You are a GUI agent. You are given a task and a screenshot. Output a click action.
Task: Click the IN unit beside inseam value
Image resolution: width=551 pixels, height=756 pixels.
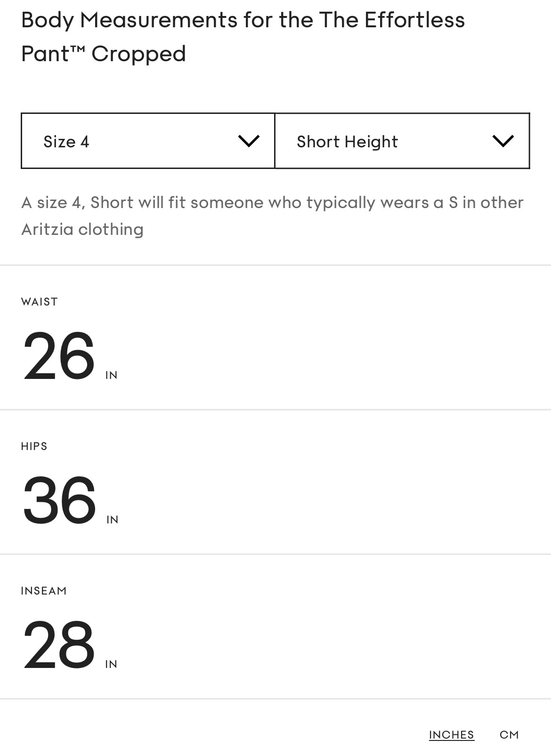point(111,664)
